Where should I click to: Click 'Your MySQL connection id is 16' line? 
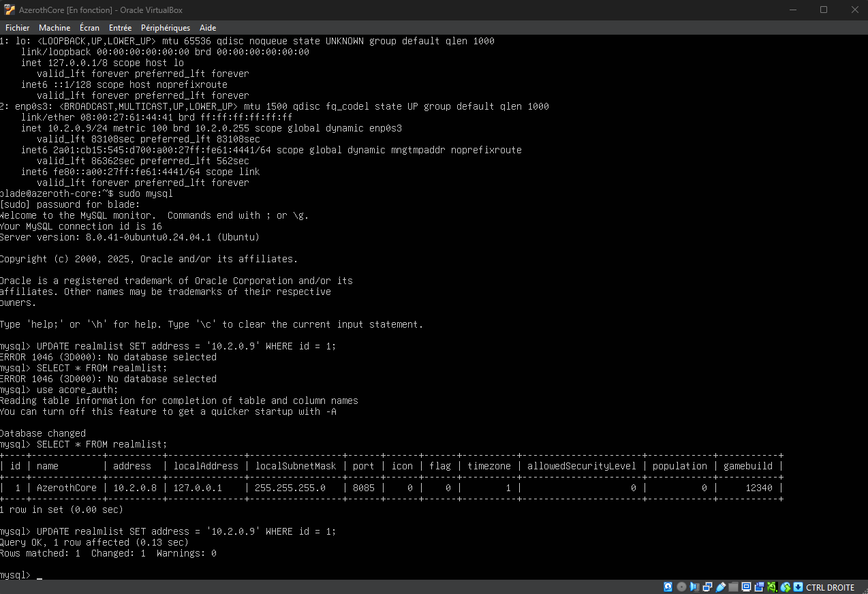(81, 226)
